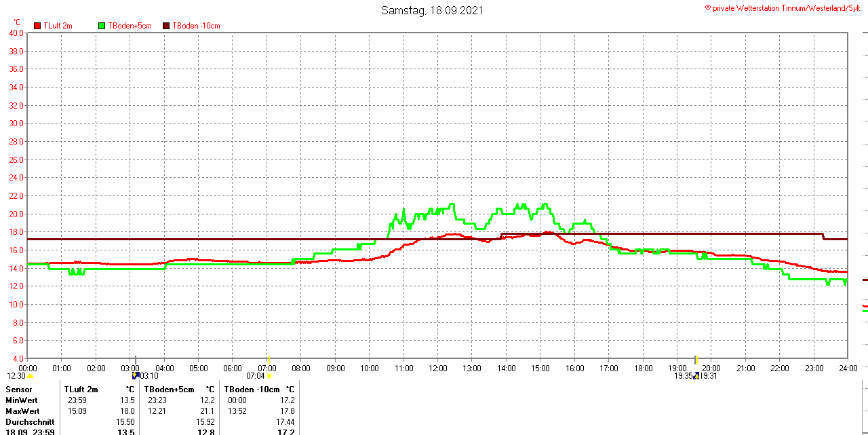Select the TBoden+5cm column header in table
Screen dimensions: 868x435
169,390
